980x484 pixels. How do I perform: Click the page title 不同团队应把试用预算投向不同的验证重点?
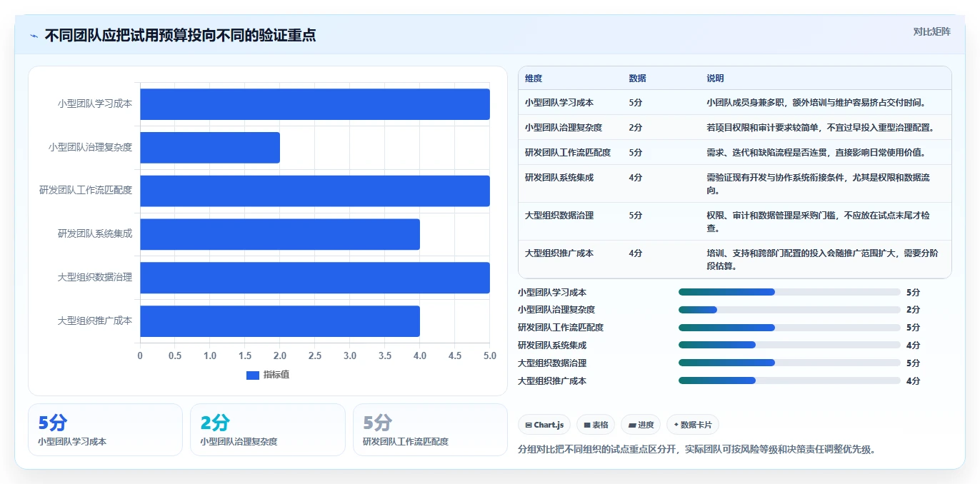[180, 36]
